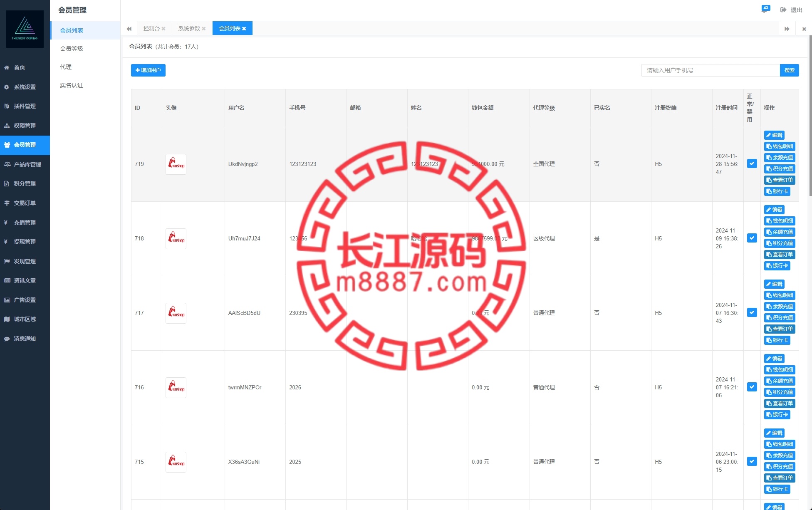Open the 首页 home sidebar item
Screen dimensions: 812x510
(25, 67)
